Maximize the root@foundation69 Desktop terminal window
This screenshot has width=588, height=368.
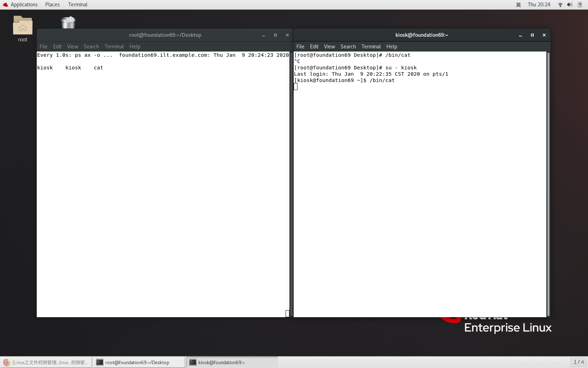point(275,35)
